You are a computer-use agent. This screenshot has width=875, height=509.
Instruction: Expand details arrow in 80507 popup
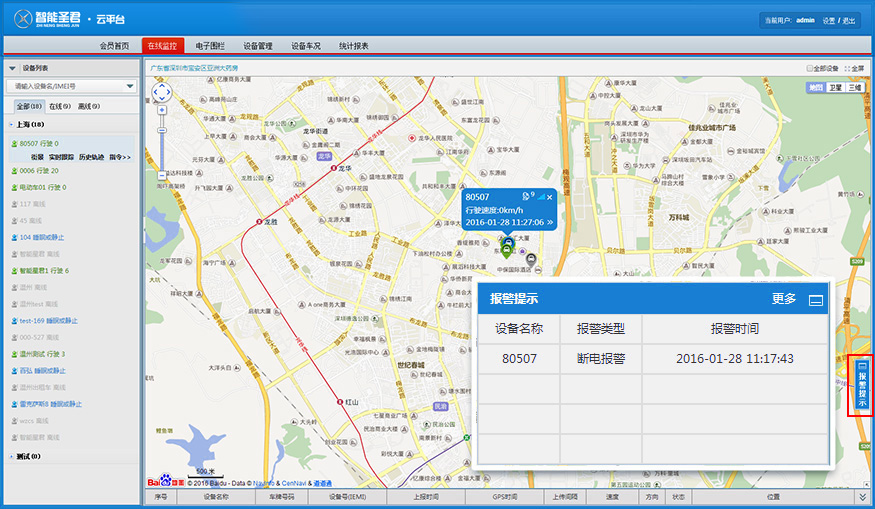[549, 222]
